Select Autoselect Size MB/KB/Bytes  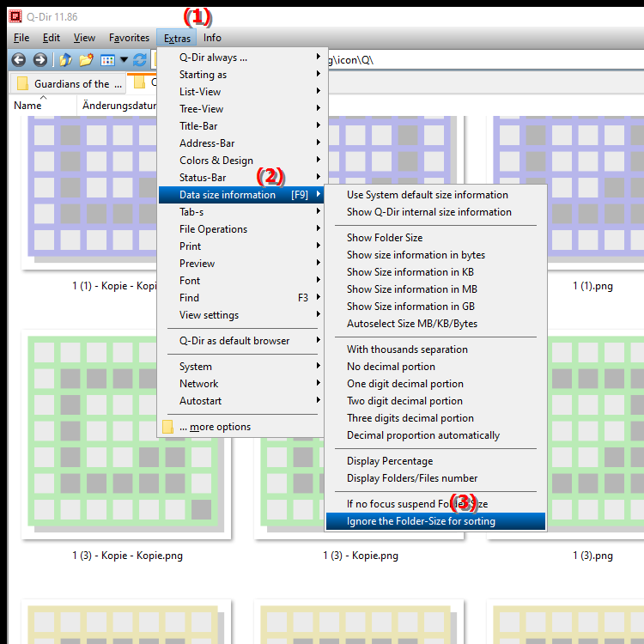(x=435, y=324)
